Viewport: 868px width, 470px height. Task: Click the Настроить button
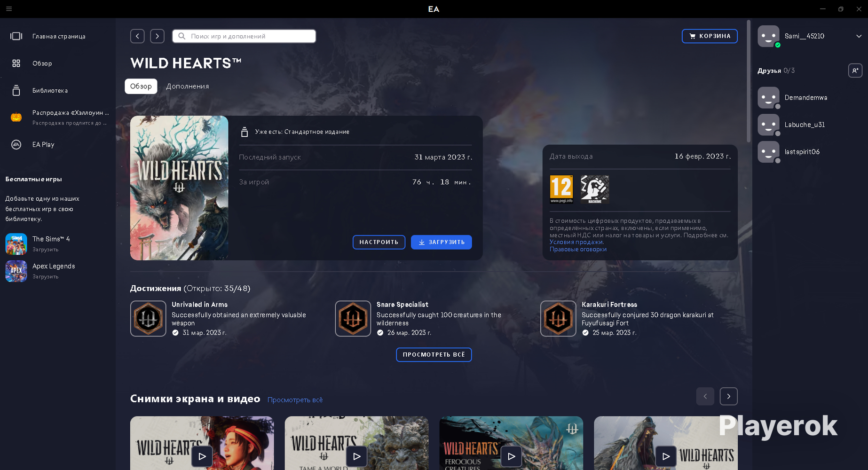point(379,242)
